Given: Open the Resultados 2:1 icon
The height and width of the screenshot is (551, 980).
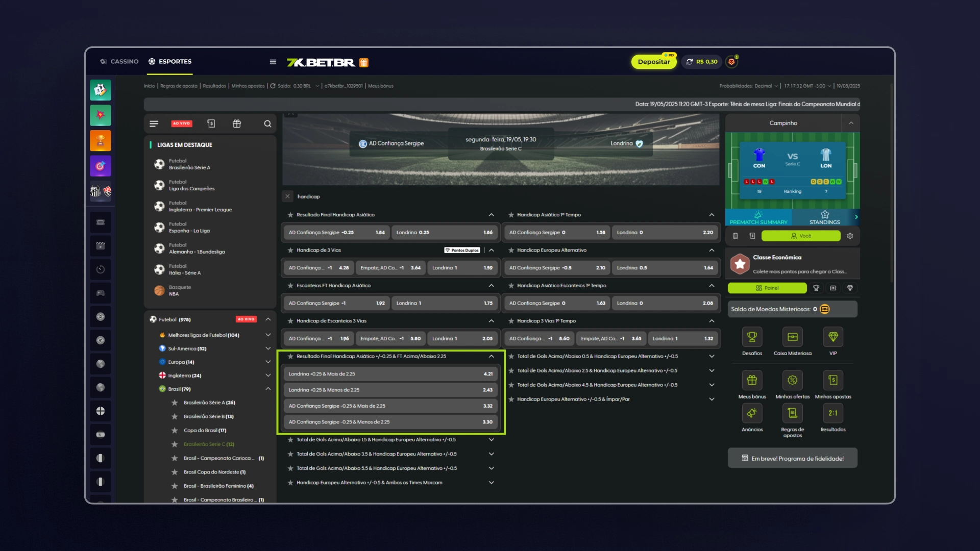Looking at the screenshot, I should click(x=833, y=413).
